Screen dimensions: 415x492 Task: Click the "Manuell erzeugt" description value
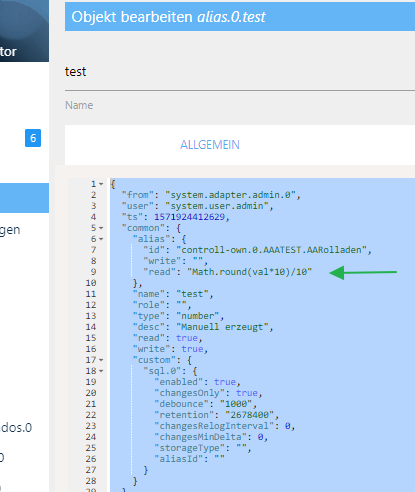click(222, 327)
